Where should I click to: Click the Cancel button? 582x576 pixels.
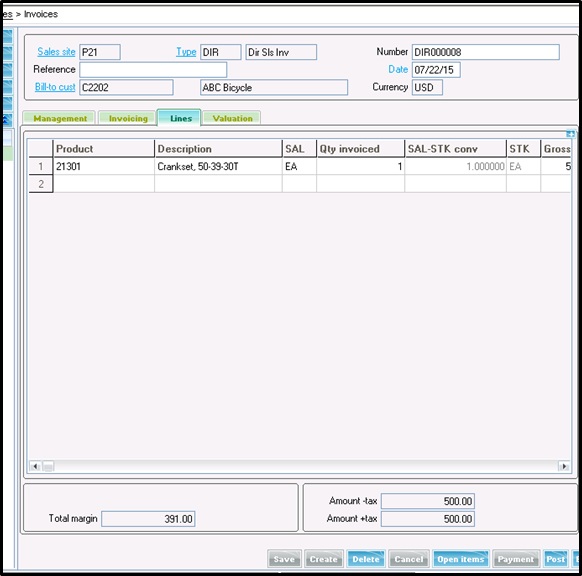point(409,559)
